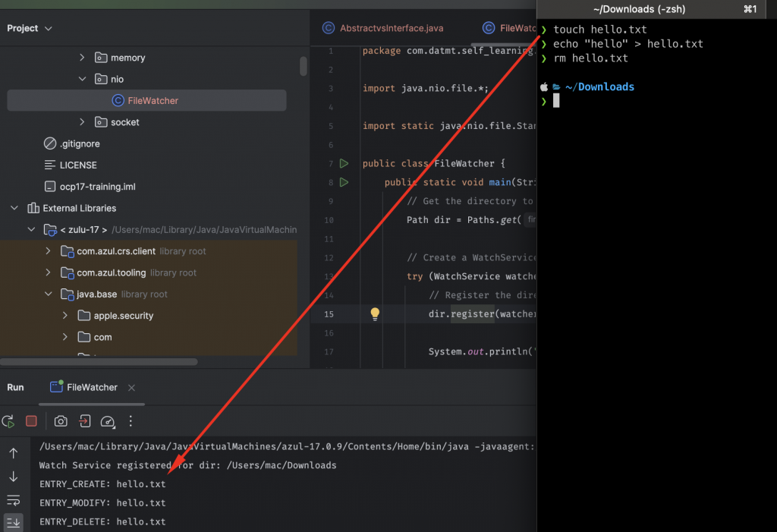
Task: Click the folder icon in the terminal prompt
Action: click(x=556, y=87)
